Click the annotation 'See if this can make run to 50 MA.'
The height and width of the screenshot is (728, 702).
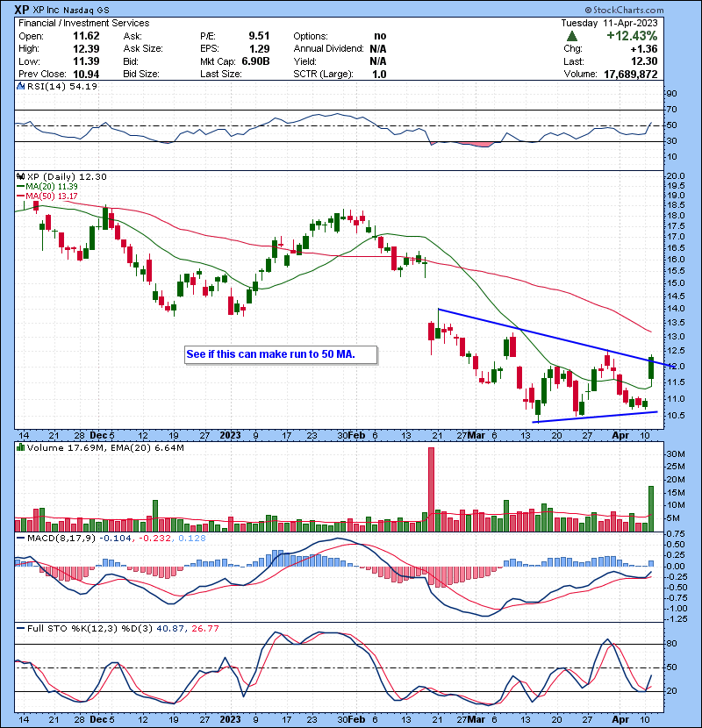[271, 354]
